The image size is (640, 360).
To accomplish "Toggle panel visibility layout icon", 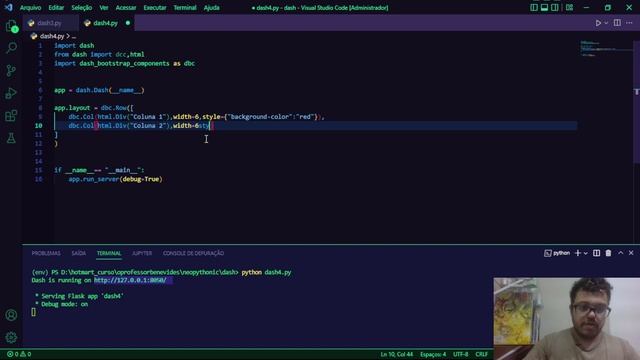I will pos(544,8).
